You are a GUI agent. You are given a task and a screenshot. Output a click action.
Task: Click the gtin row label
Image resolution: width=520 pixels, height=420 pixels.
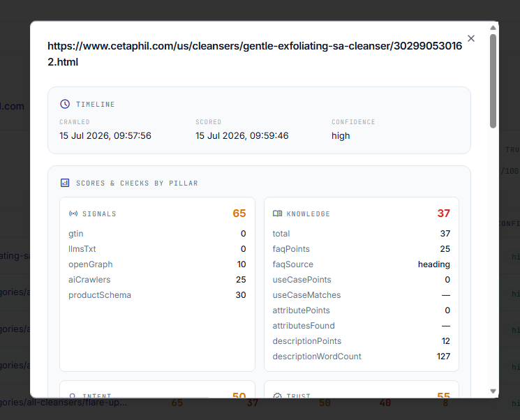pos(75,234)
